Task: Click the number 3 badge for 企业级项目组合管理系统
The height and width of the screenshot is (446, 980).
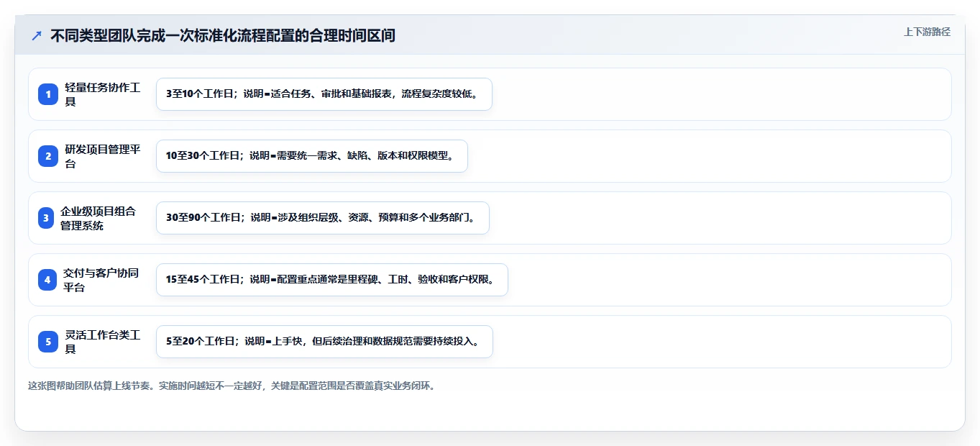Action: pos(46,218)
